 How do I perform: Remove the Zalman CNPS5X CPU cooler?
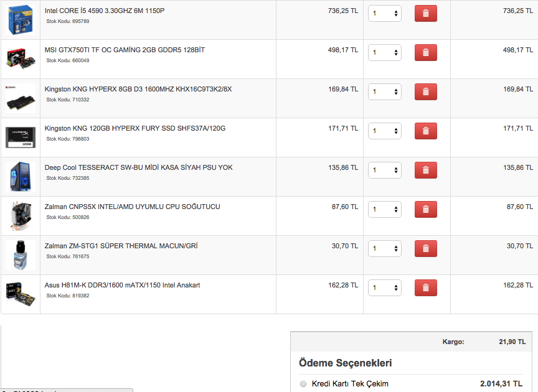click(425, 209)
